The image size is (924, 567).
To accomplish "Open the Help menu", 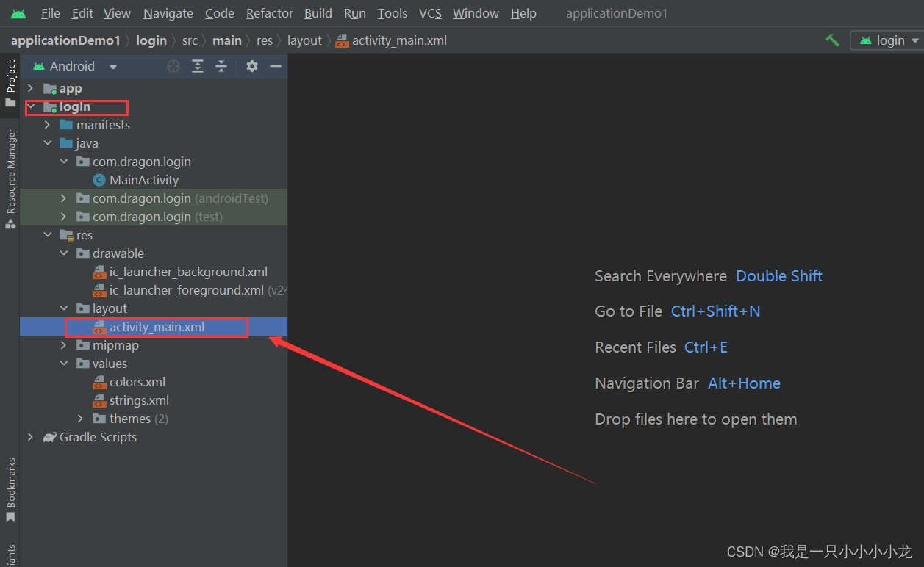I will pos(523,13).
